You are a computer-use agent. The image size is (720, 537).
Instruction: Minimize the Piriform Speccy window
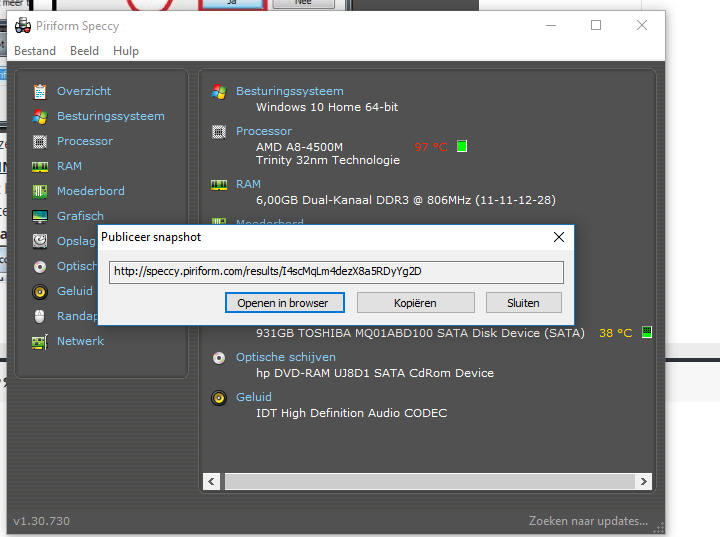click(551, 25)
